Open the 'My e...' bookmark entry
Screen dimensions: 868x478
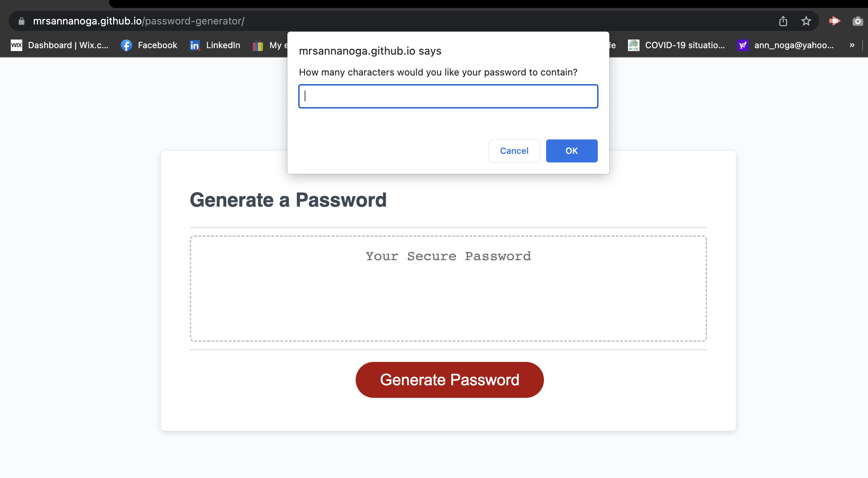pyautogui.click(x=271, y=45)
